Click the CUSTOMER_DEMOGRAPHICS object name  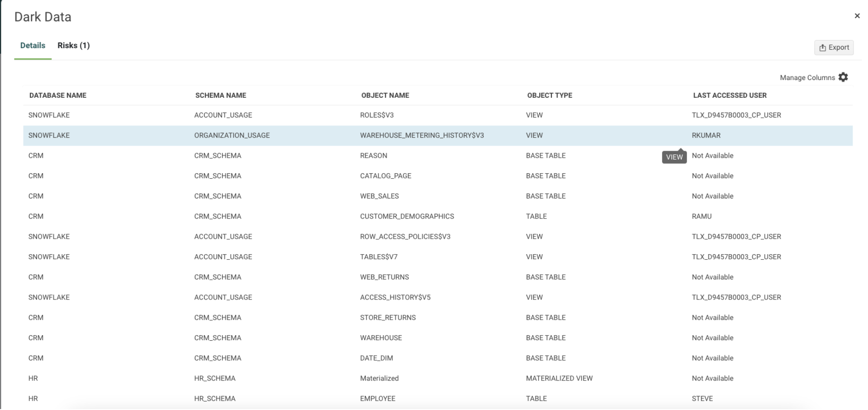click(x=407, y=216)
